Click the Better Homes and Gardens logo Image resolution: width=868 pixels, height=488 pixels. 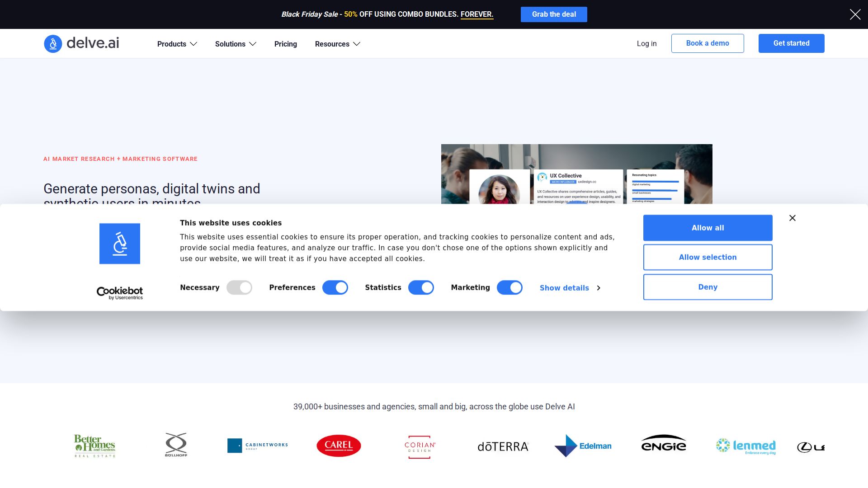(95, 446)
